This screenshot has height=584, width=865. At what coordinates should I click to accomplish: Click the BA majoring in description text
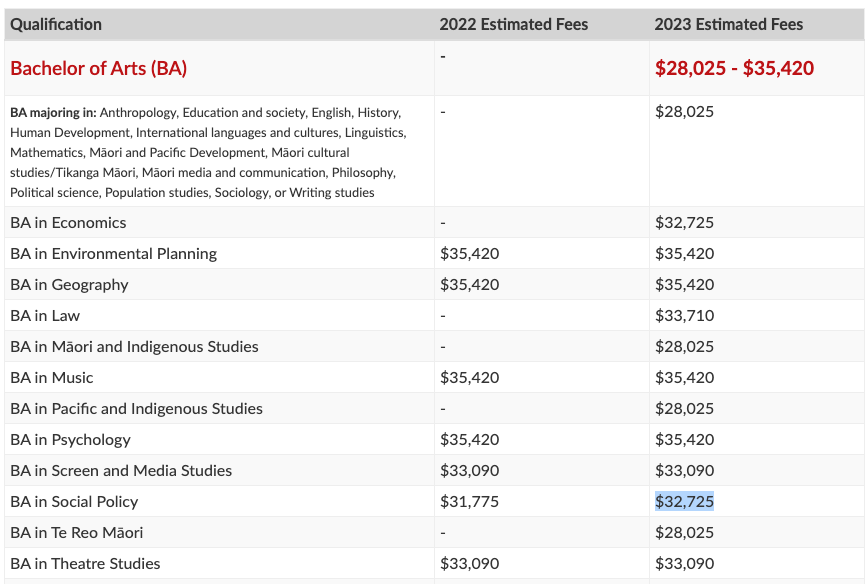(209, 152)
